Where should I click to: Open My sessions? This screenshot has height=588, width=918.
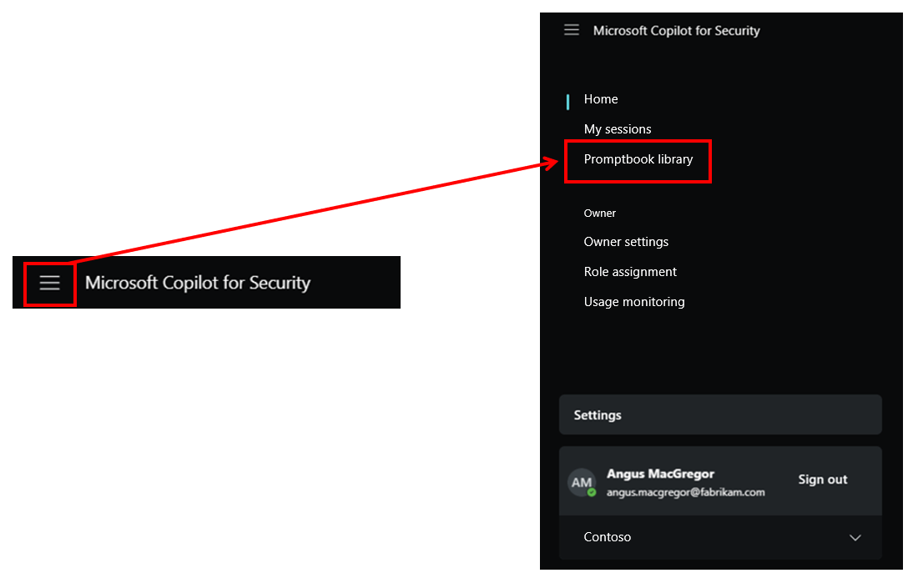pyautogui.click(x=618, y=129)
